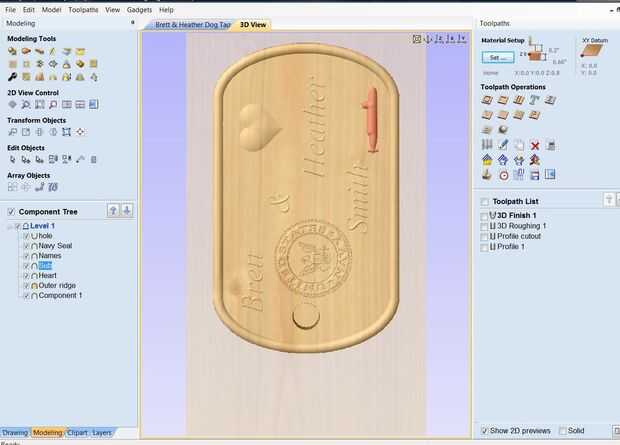Open the Gadgets menu
Screen dimensions: 620x445
pos(139,10)
